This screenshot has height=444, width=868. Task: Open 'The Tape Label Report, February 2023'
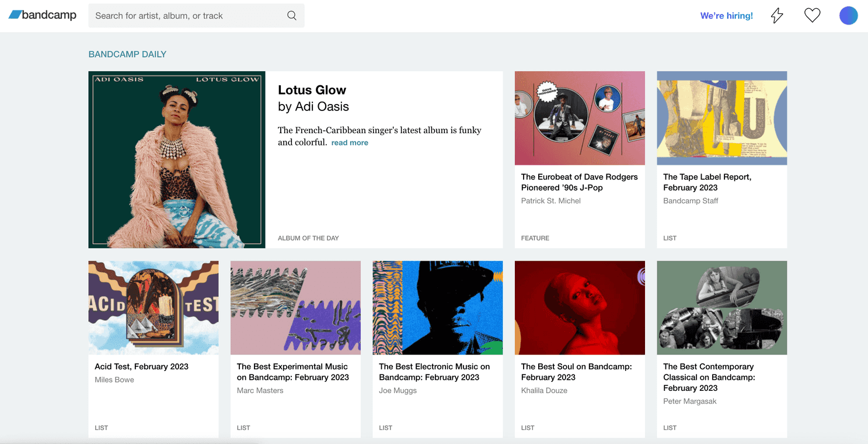click(x=706, y=182)
